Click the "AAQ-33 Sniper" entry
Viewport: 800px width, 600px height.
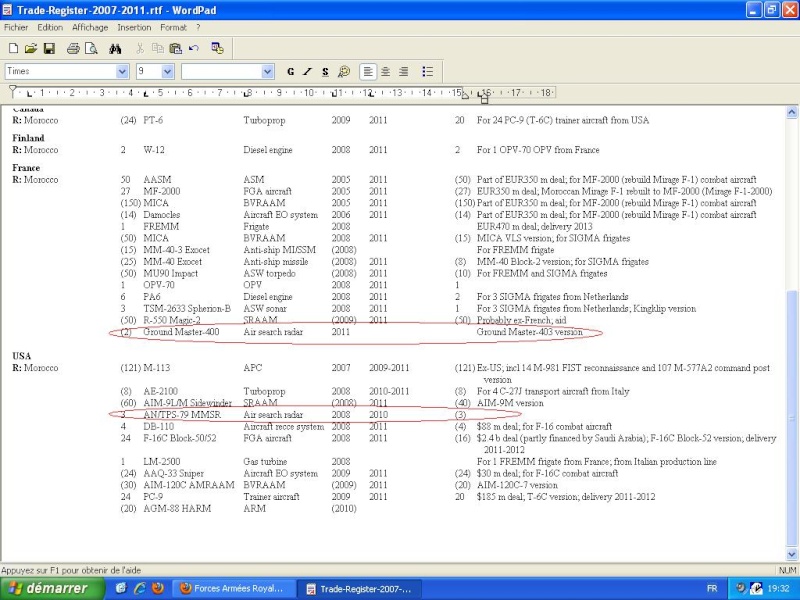pos(173,473)
